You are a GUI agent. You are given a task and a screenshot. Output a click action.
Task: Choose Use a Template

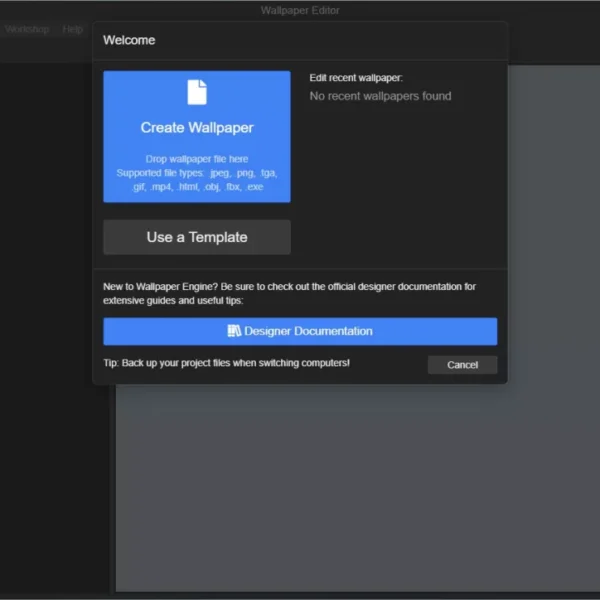(x=197, y=237)
